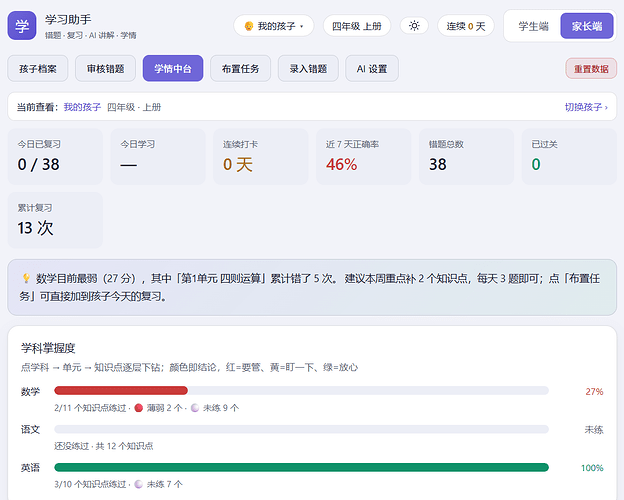
Task: Open the 四年级 上册 grade selector
Action: [x=357, y=26]
